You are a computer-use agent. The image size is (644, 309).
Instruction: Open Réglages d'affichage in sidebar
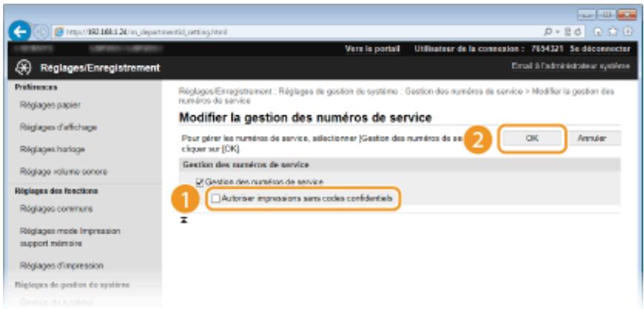pos(58,127)
